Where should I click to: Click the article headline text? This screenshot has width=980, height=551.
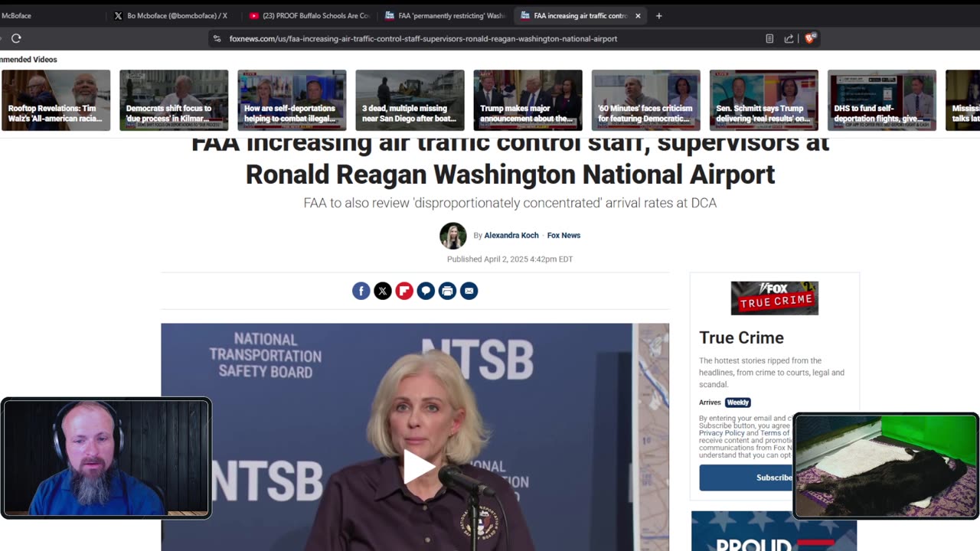pyautogui.click(x=510, y=158)
